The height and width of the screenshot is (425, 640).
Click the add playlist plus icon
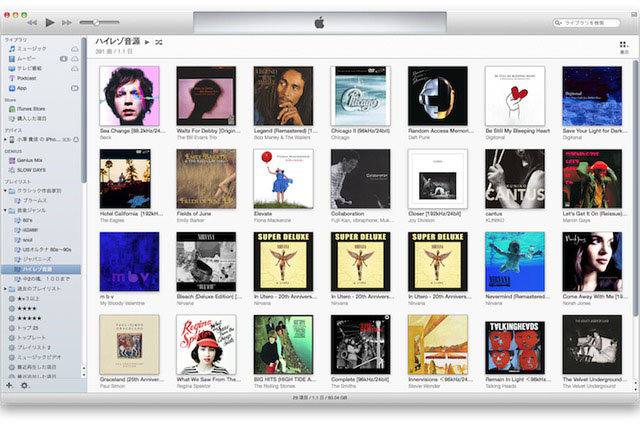tap(9, 384)
